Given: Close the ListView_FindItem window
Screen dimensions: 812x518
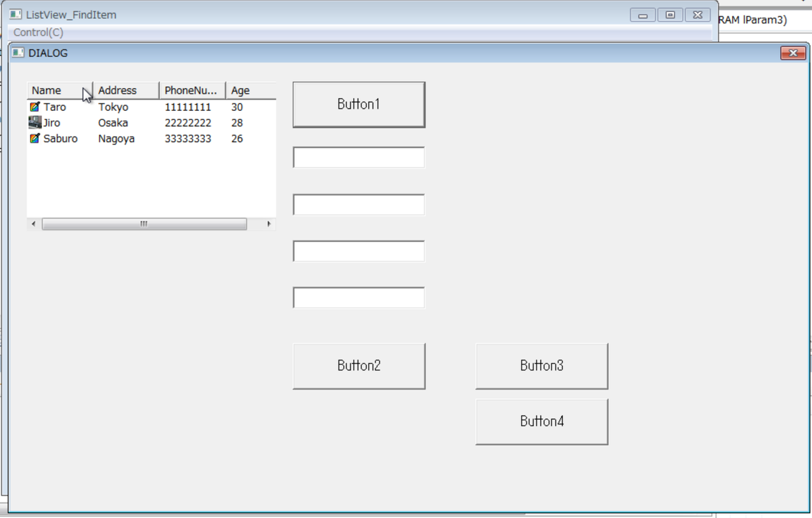Looking at the screenshot, I should click(698, 15).
